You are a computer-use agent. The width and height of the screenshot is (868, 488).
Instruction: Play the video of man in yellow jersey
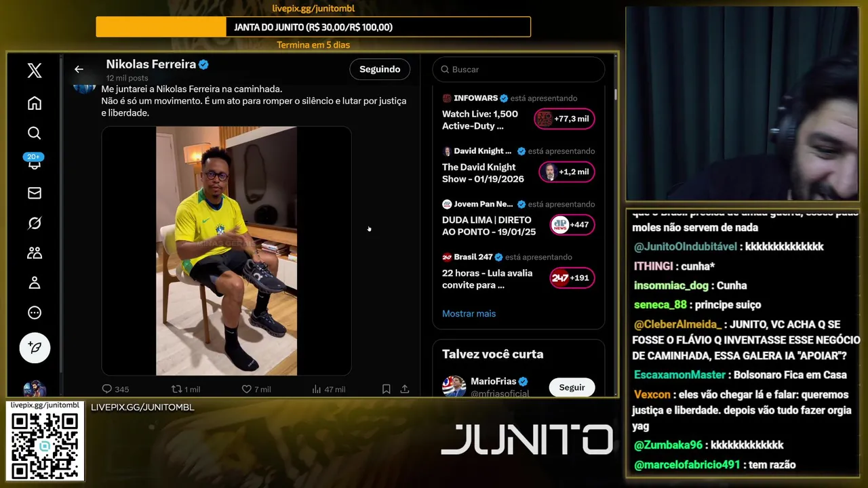[226, 251]
